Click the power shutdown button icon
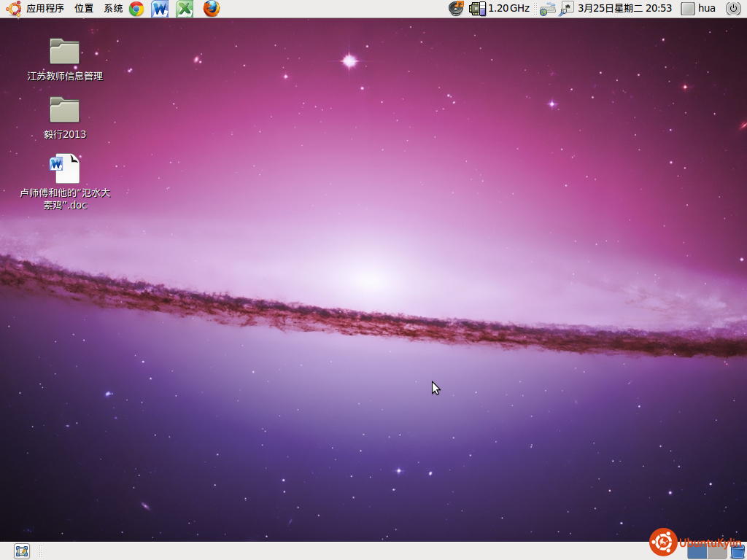 pos(733,9)
